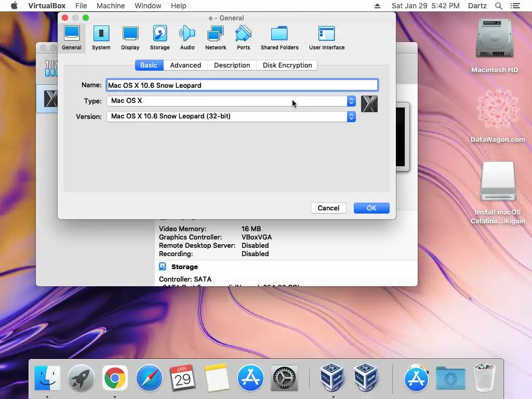532x399 pixels.
Task: Open Launchpad from the Dock
Action: tap(81, 378)
